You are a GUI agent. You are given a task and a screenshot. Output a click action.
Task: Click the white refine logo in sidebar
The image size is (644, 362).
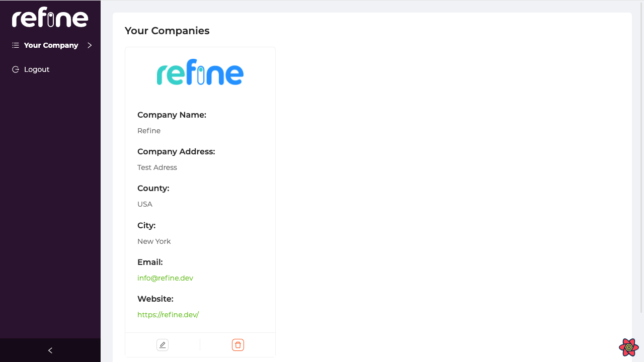click(50, 18)
